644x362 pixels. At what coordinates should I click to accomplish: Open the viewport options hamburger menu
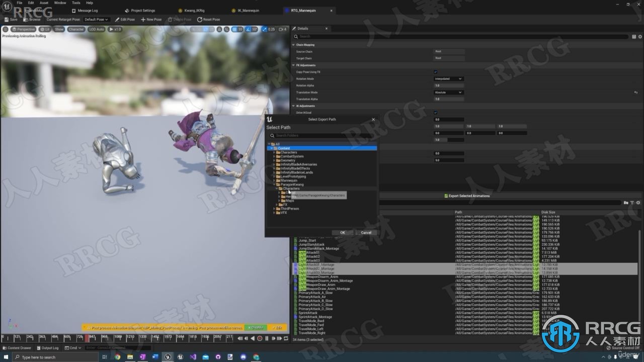[x=6, y=29]
